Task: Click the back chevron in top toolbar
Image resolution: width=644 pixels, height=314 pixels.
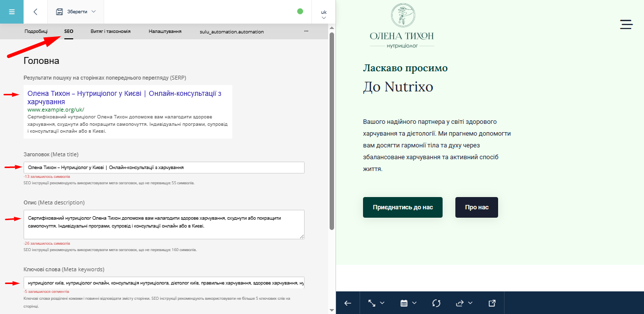Action: [35, 12]
